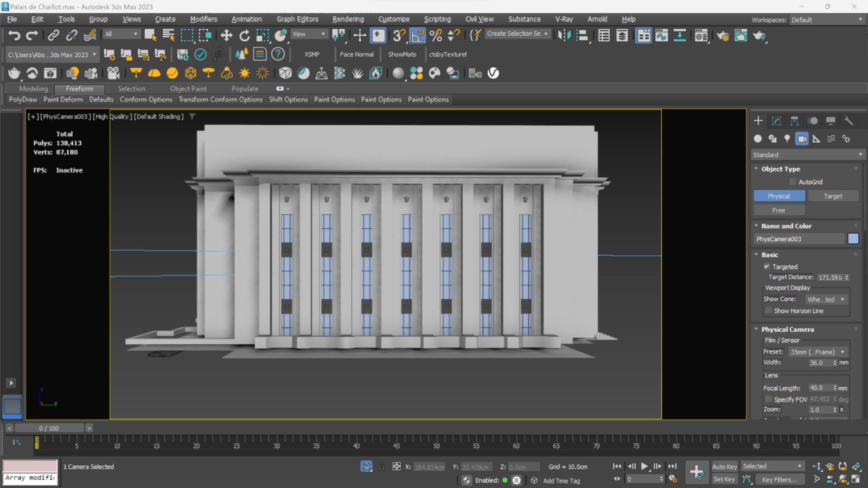Click the Target camera button

[x=833, y=196]
